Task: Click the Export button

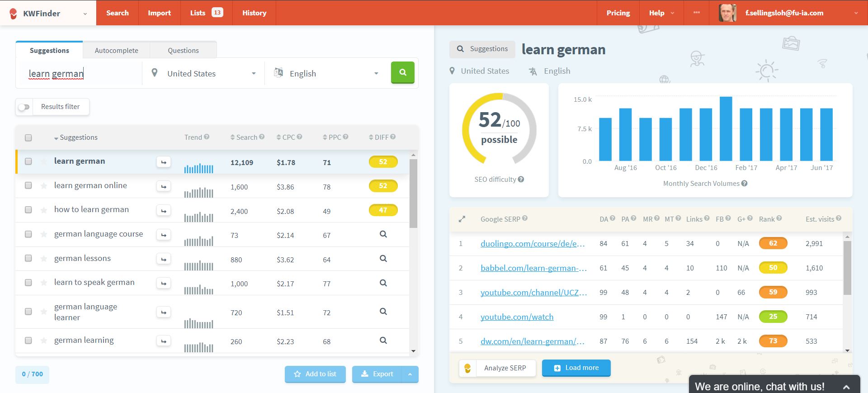Action: 377,374
